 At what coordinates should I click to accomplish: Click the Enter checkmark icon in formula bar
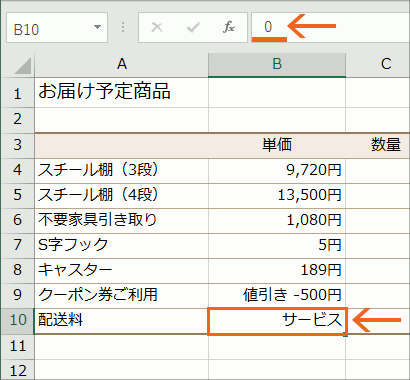tap(193, 27)
